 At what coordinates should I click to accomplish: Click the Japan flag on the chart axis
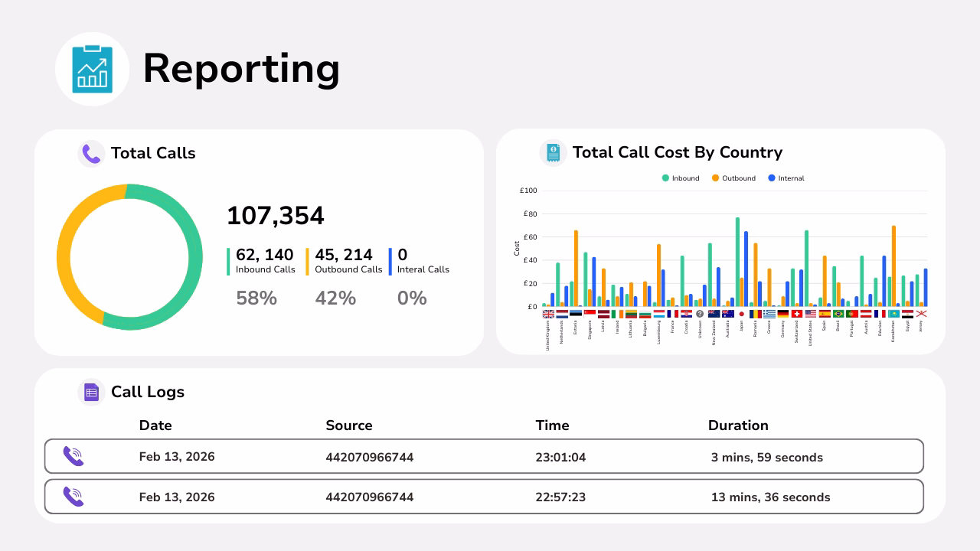tap(741, 314)
